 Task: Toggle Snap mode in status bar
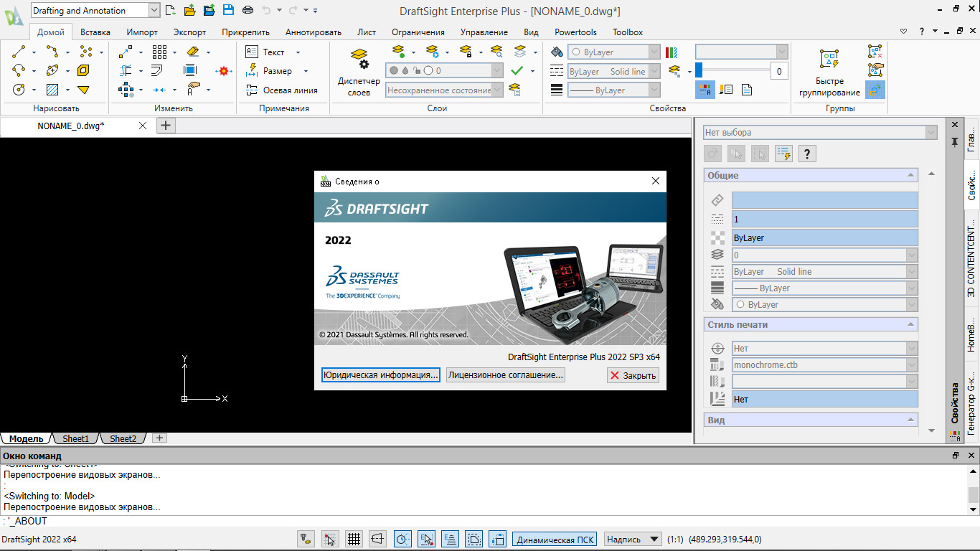point(329,539)
